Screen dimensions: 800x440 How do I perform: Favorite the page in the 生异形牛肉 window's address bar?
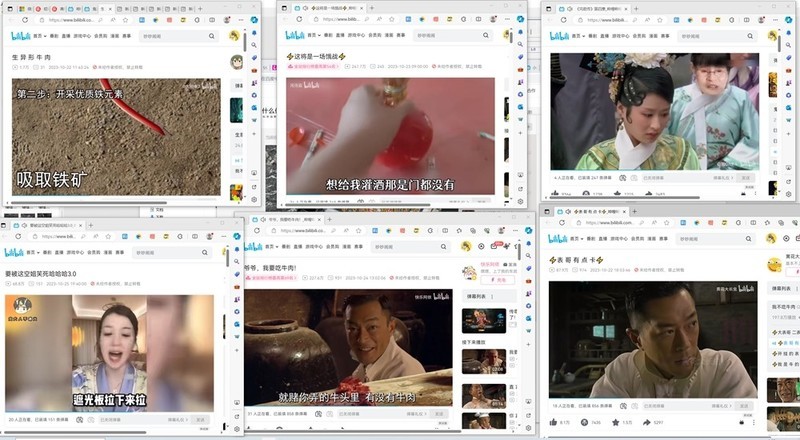[125, 20]
